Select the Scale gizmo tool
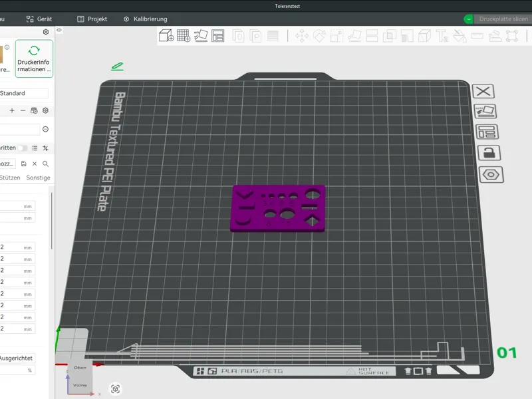The image size is (532, 399). pyautogui.click(x=336, y=36)
